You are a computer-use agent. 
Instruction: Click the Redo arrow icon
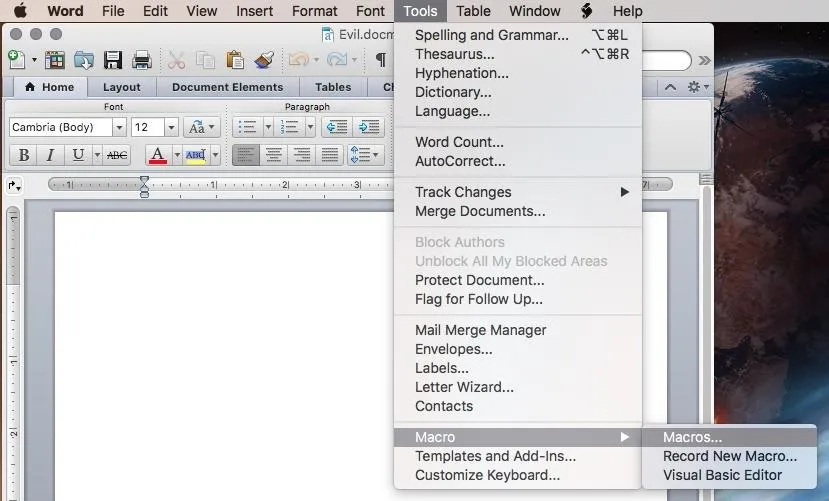[337, 59]
